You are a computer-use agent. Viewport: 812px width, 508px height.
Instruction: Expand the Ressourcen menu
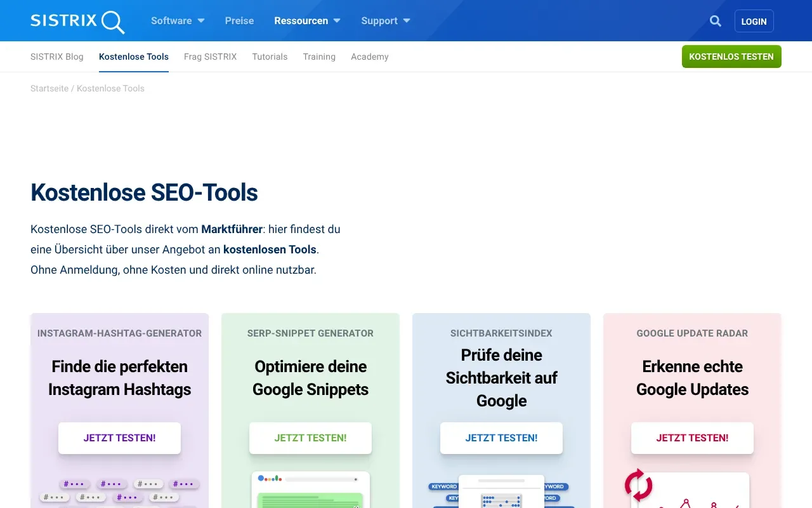301,20
